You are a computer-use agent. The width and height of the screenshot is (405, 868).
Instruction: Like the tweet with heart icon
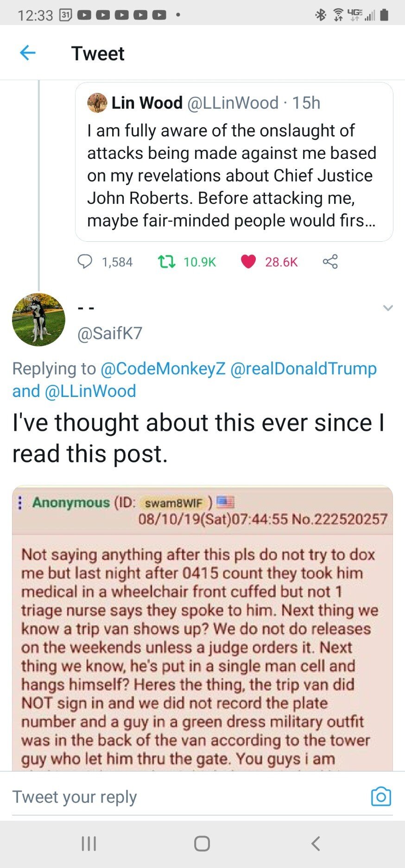248,262
